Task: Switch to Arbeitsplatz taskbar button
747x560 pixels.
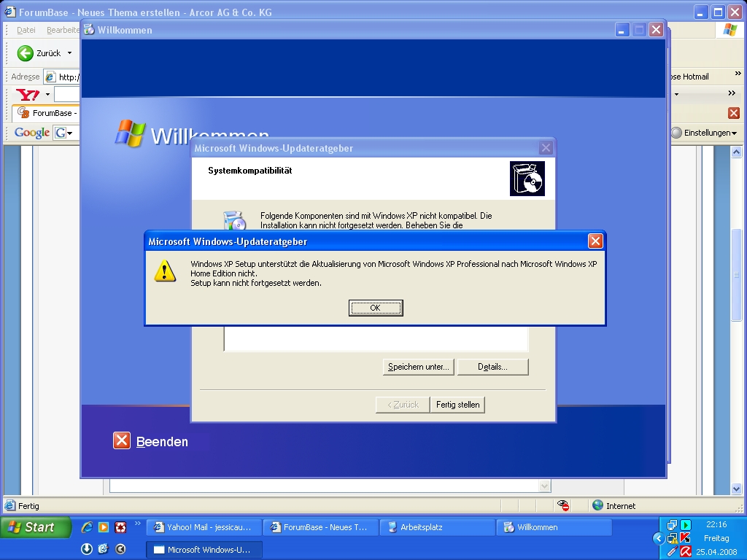Action: click(438, 527)
